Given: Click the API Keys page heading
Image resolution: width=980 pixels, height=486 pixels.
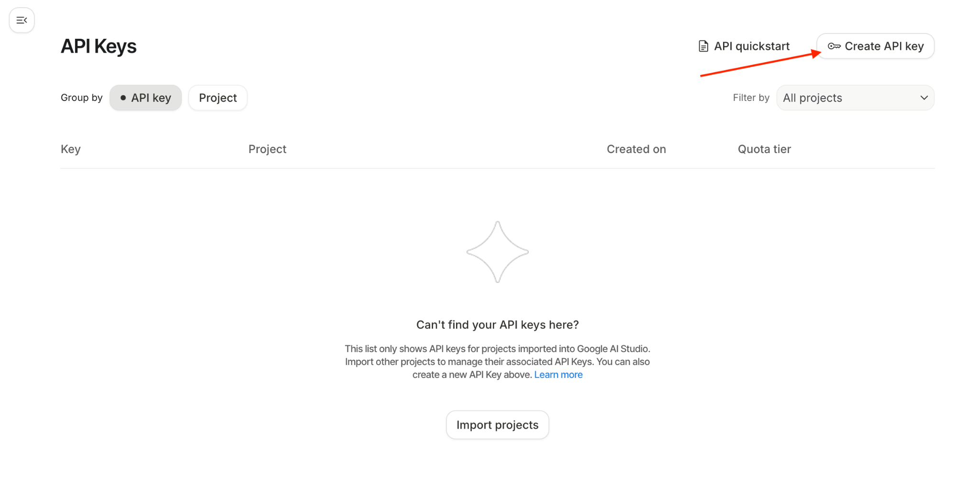Looking at the screenshot, I should pos(99,46).
